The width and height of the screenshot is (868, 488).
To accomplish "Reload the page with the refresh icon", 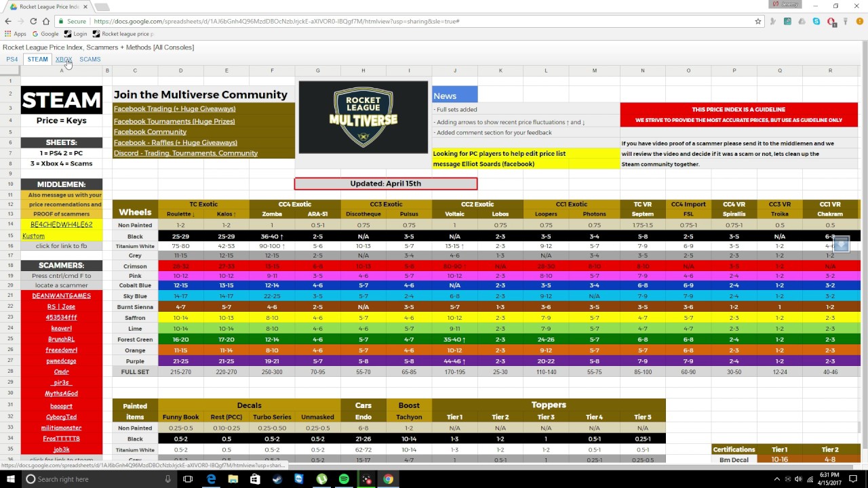I will pos(33,21).
